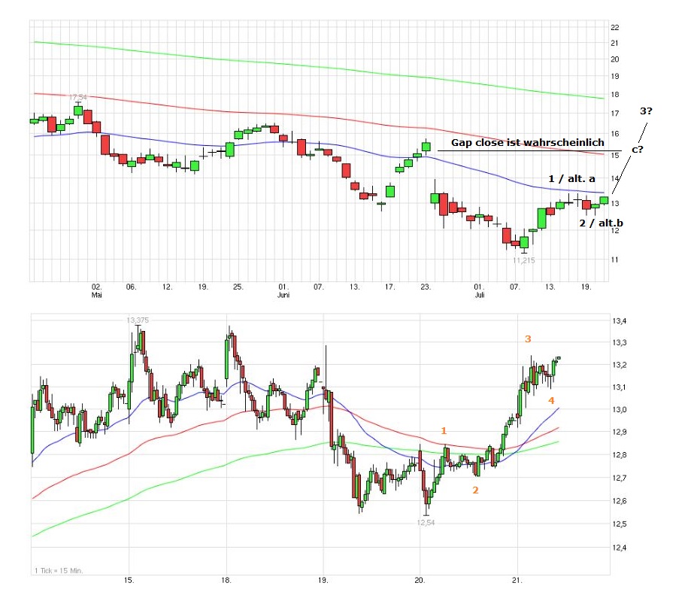Image resolution: width=700 pixels, height=592 pixels.
Task: Click the 'c?' wave label
Action: point(636,149)
